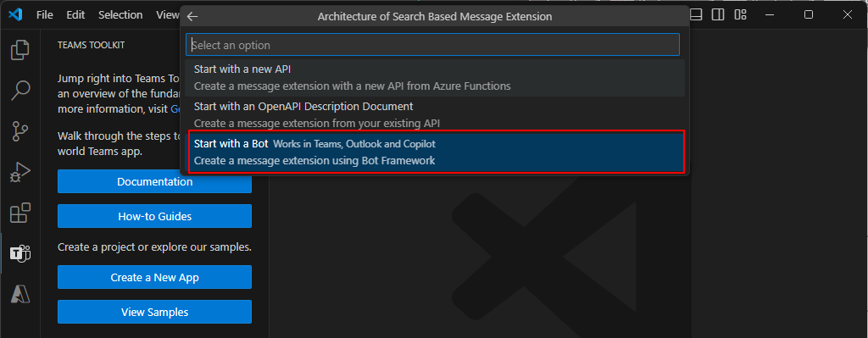The height and width of the screenshot is (338, 868).
Task: Choose Start with a Bot option
Action: tap(437, 152)
